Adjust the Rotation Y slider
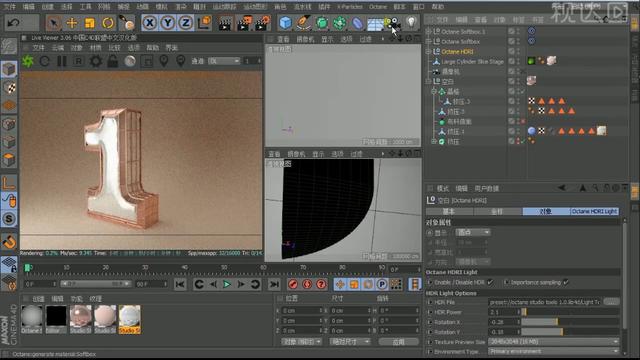 point(570,332)
